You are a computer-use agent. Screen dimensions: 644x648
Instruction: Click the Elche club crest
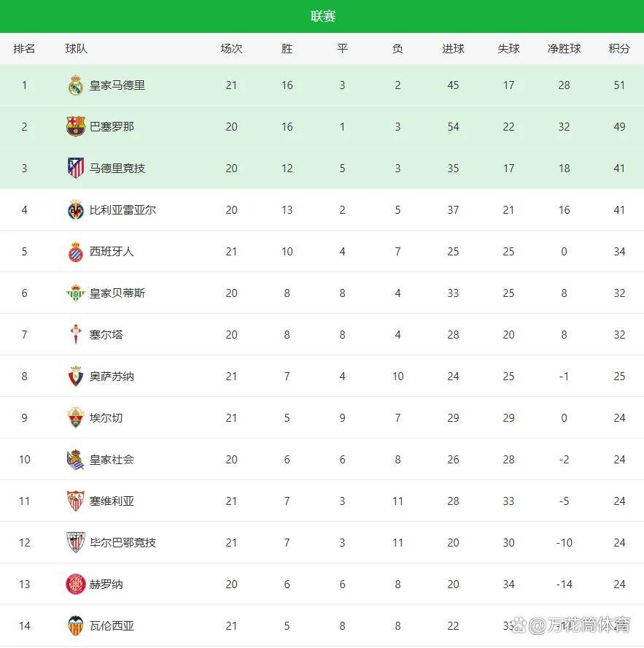click(76, 418)
